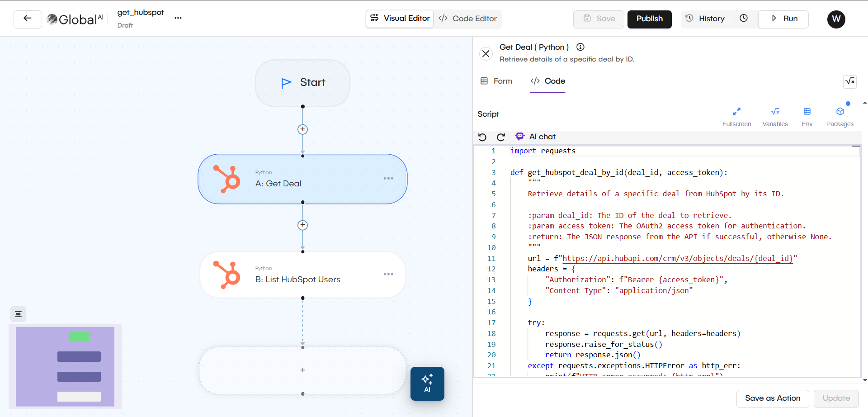
Task: Switch to the Form tab
Action: [x=496, y=81]
